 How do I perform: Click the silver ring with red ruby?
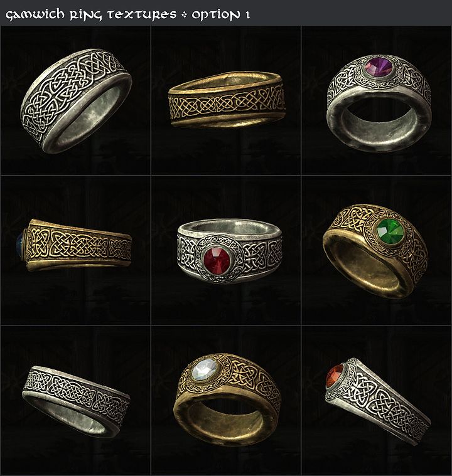click(x=230, y=251)
